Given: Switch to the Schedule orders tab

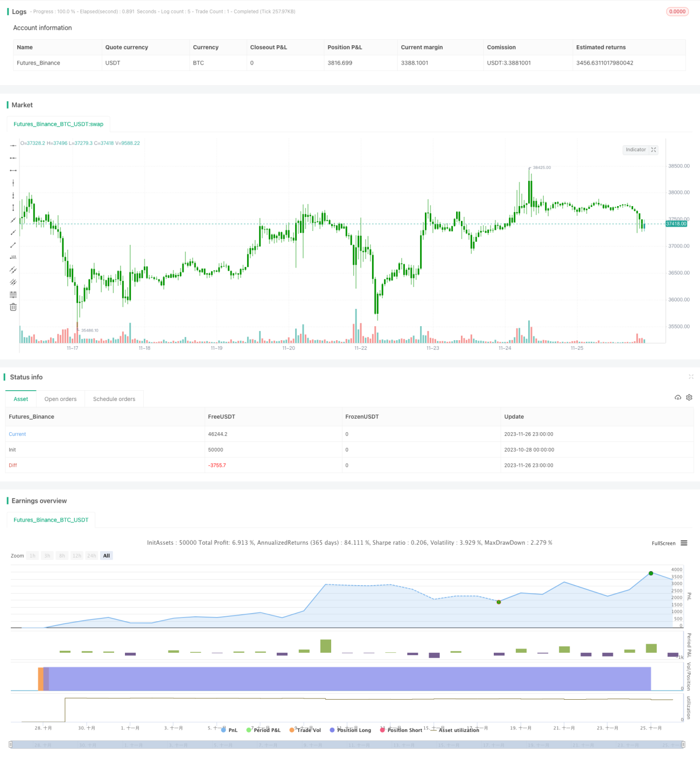Looking at the screenshot, I should pos(114,399).
